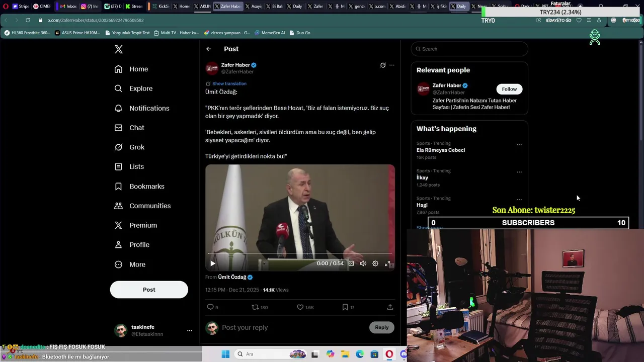Click the reply comment icon with 9
This screenshot has width=644, height=362.
[x=212, y=307]
